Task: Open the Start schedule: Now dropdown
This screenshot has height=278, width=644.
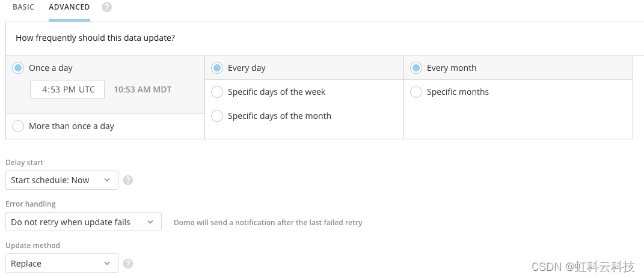Action: click(62, 180)
